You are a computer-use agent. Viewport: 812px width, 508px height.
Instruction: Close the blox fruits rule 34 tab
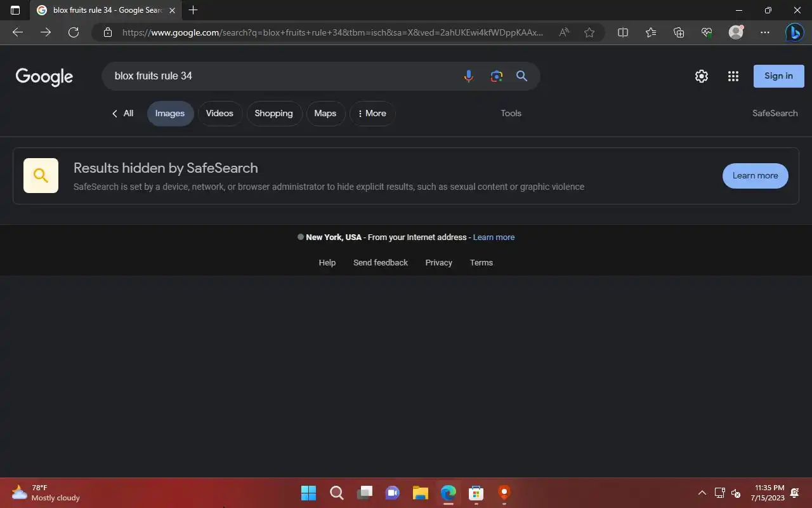(x=172, y=10)
